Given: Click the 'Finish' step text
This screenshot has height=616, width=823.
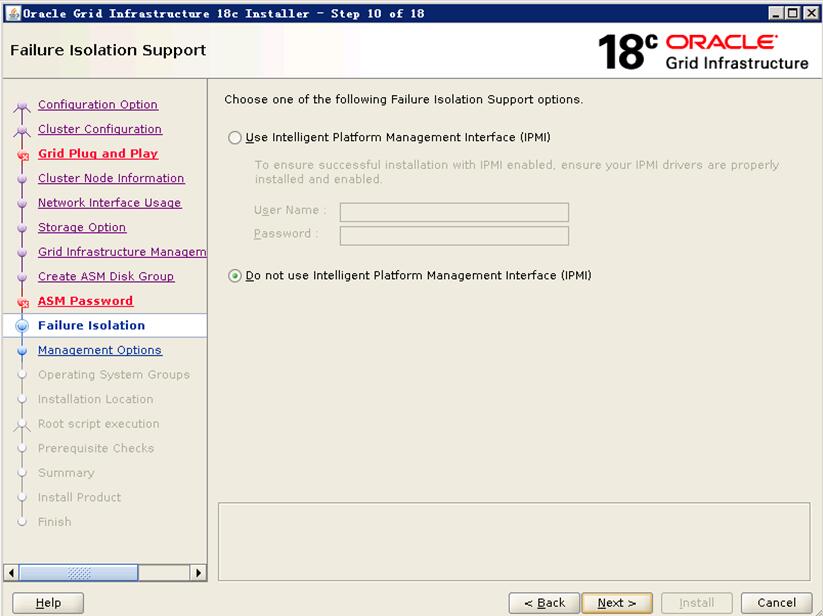Looking at the screenshot, I should coord(55,522).
